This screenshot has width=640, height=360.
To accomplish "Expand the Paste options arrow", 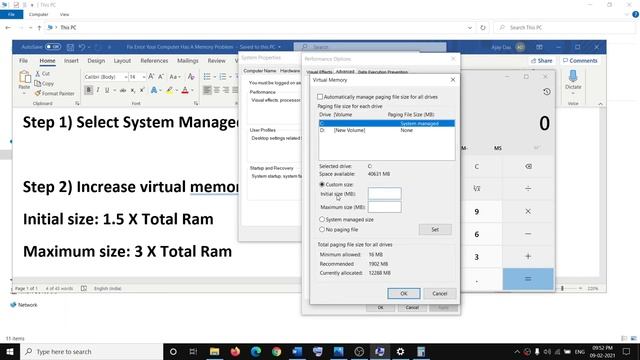I will click(24, 94).
